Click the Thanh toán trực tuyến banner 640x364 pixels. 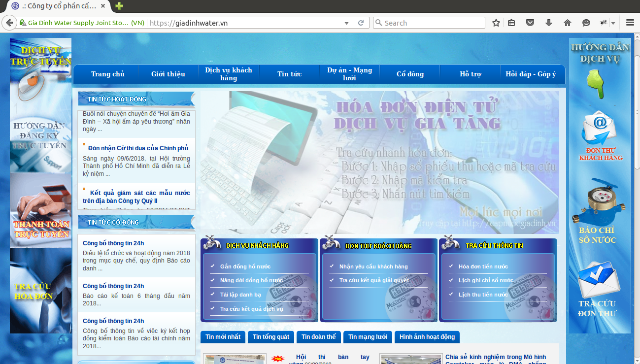[41, 209]
